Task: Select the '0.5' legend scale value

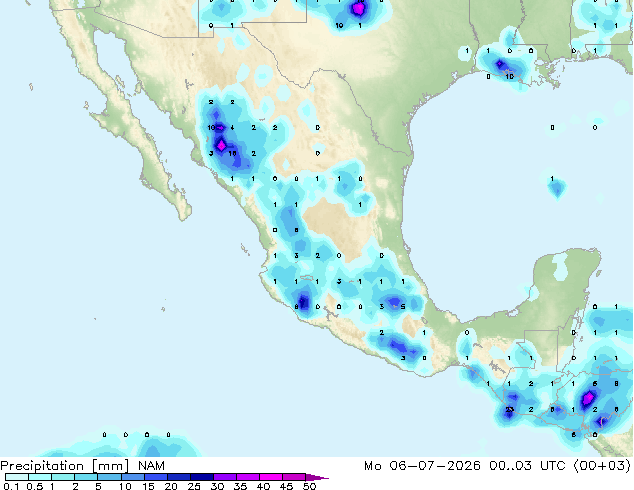Action: pyautogui.click(x=34, y=486)
